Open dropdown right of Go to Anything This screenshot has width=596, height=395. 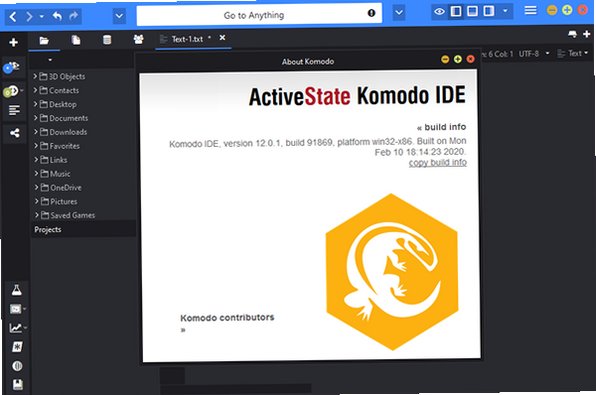pyautogui.click(x=399, y=12)
